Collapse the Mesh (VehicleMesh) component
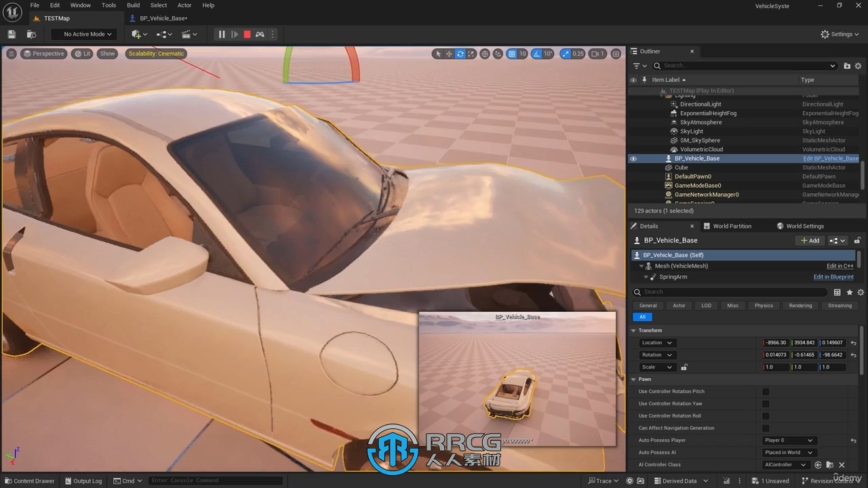 coord(641,266)
